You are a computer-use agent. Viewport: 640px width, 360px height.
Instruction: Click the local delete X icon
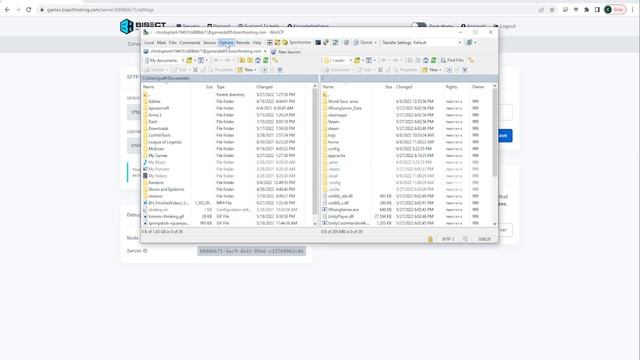tap(196, 70)
